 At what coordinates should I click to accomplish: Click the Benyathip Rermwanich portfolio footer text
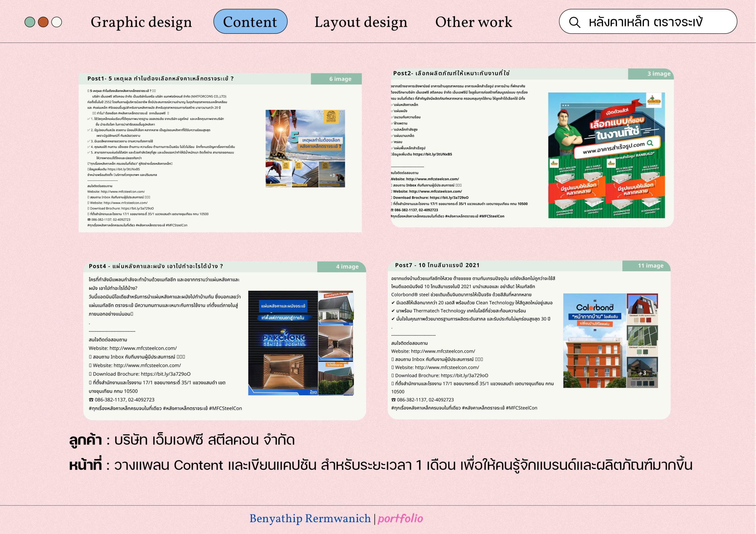(x=336, y=519)
